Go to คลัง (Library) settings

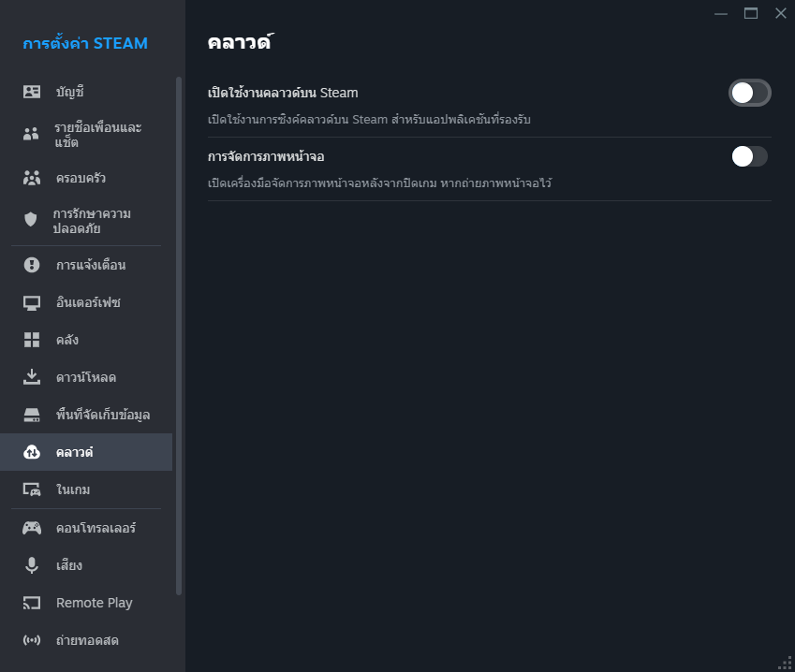(x=67, y=340)
